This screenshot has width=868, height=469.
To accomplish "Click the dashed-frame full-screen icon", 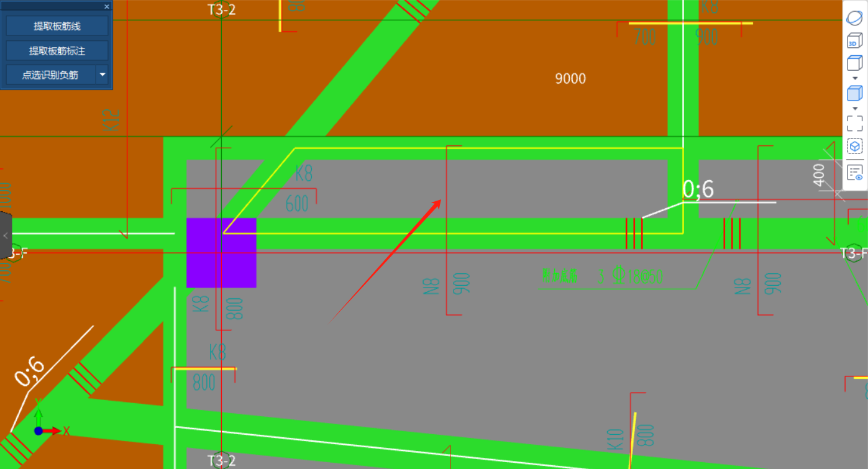I will pyautogui.click(x=855, y=123).
